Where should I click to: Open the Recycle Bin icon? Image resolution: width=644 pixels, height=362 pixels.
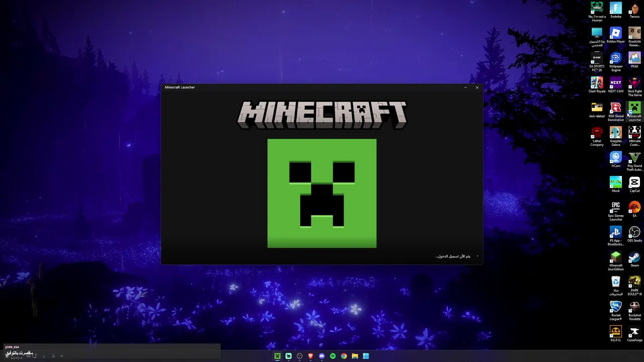[616, 285]
